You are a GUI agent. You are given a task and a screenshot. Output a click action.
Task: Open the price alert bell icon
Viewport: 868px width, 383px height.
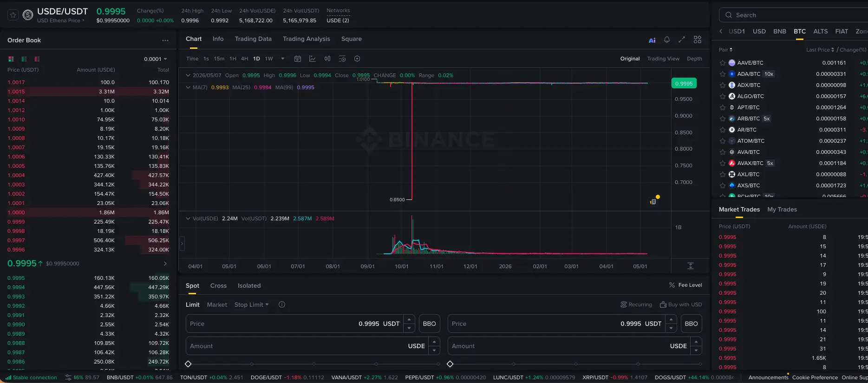tap(667, 40)
